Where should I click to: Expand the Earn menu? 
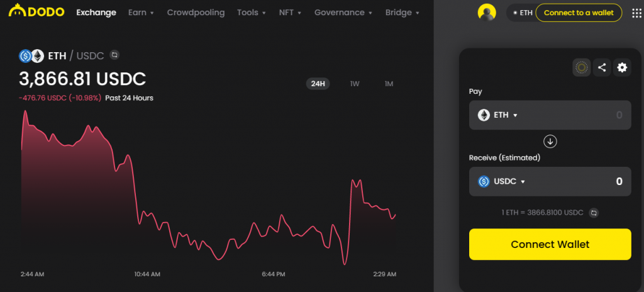141,13
